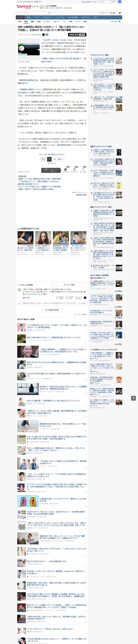React with わかりやすい lightbulb icon

point(74,169)
